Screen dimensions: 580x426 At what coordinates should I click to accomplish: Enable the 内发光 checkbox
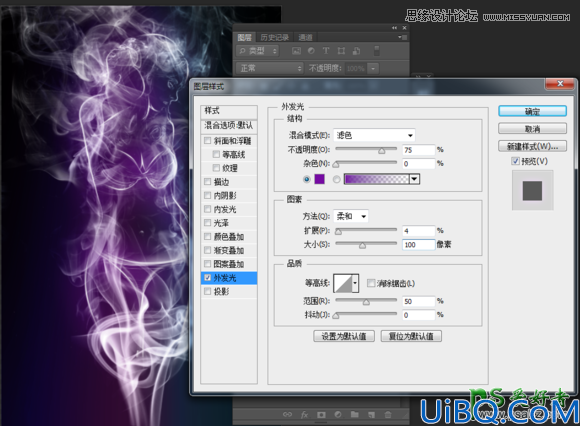[208, 209]
